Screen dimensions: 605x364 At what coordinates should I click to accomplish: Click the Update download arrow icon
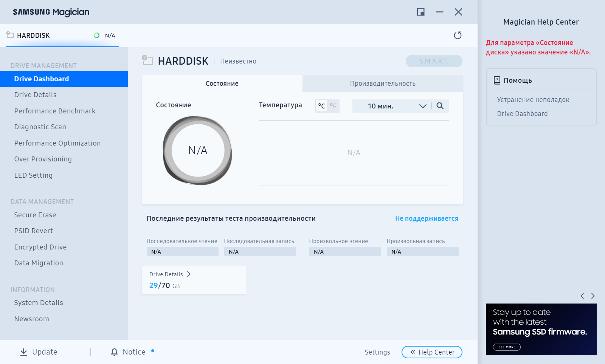(x=23, y=352)
